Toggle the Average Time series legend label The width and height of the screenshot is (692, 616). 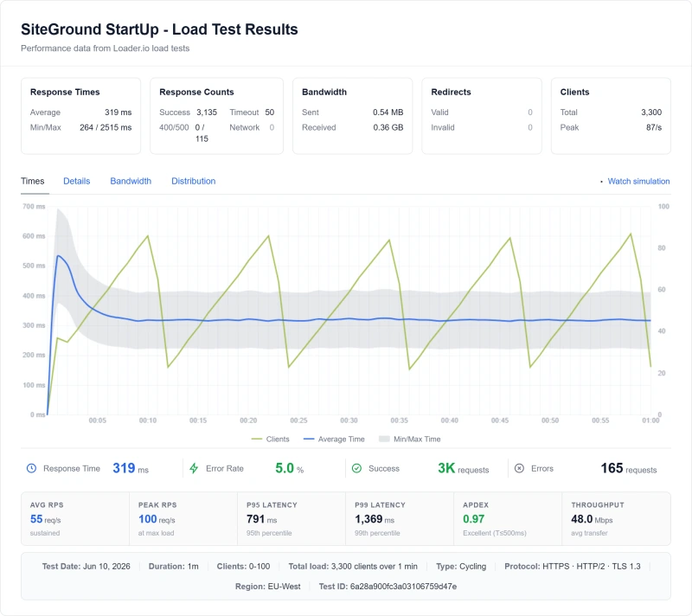coord(341,439)
